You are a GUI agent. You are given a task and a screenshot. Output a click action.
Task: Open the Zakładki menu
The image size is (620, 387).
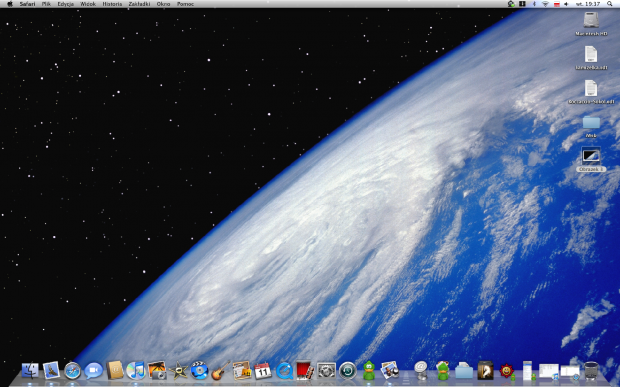pos(139,4)
